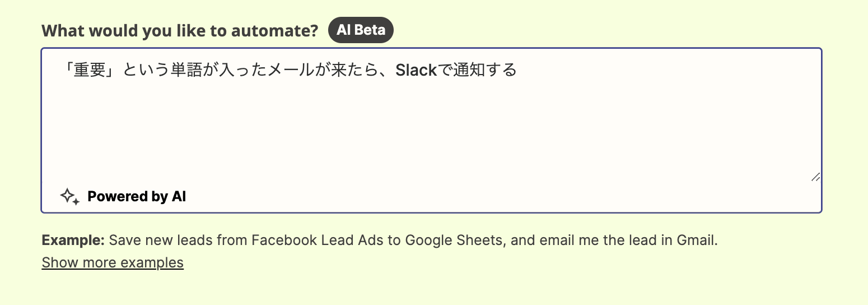Click the bold Example: label
Viewport: 868px width, 305px height.
click(x=73, y=241)
